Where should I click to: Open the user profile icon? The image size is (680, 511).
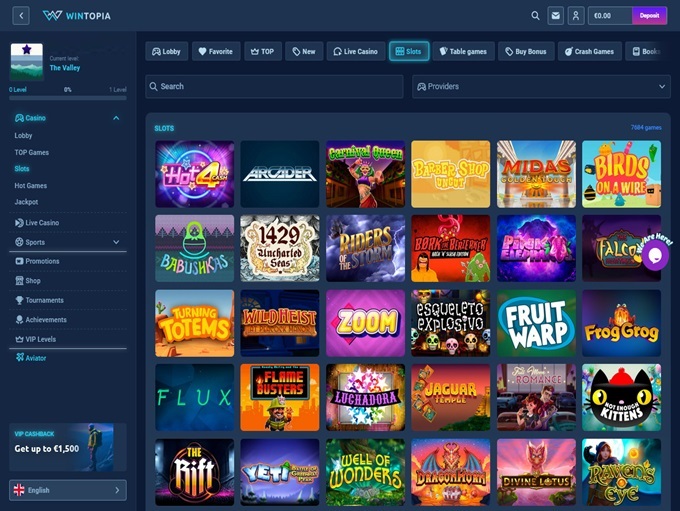point(576,16)
